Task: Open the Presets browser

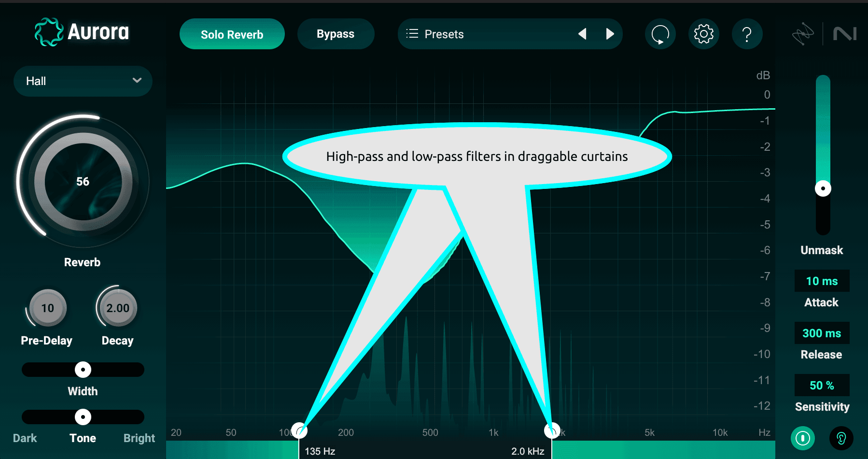Action: pyautogui.click(x=510, y=34)
